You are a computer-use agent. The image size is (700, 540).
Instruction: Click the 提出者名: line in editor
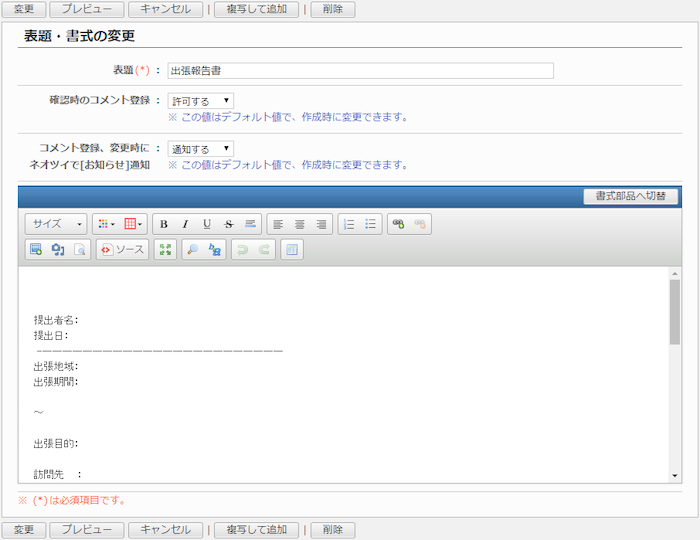tap(56, 320)
